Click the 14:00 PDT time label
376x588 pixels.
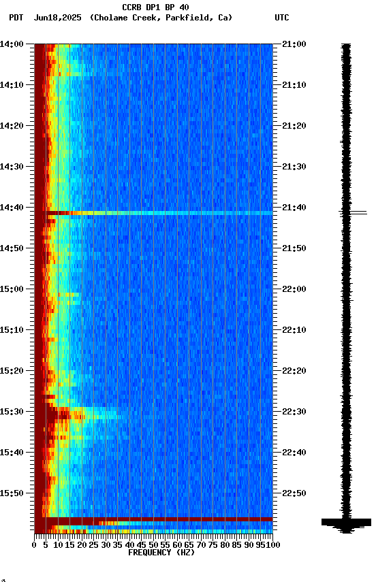coord(12,44)
